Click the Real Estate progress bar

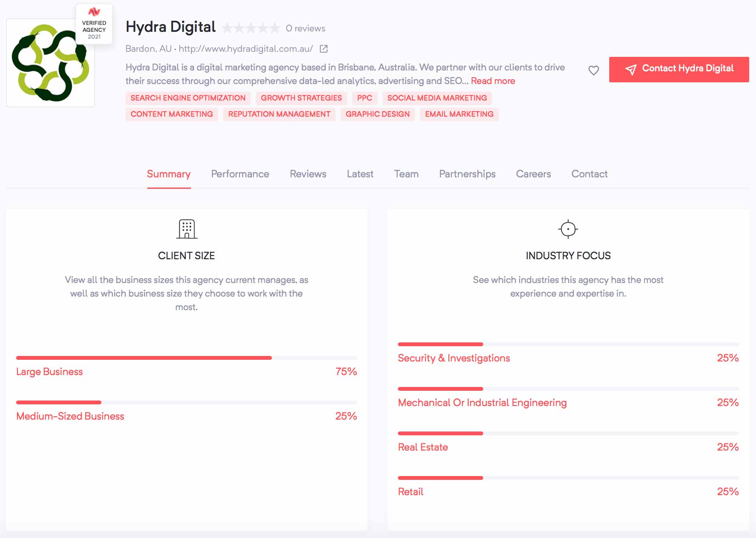click(568, 434)
